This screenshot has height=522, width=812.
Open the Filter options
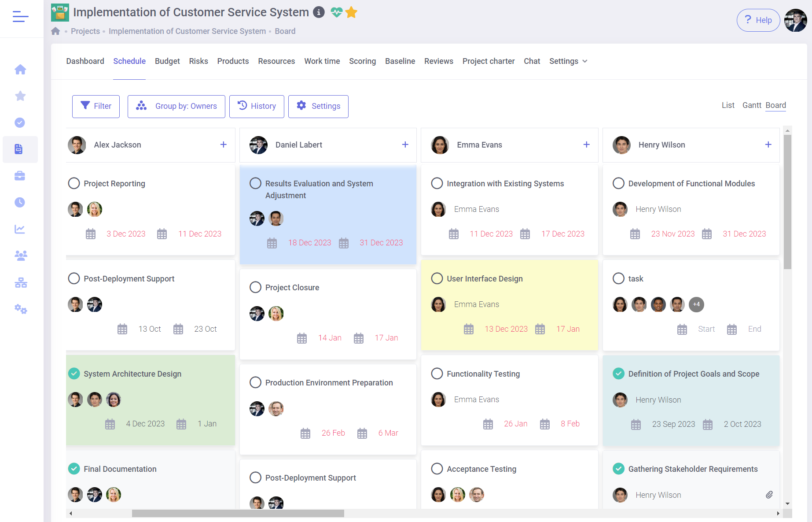[x=96, y=106]
